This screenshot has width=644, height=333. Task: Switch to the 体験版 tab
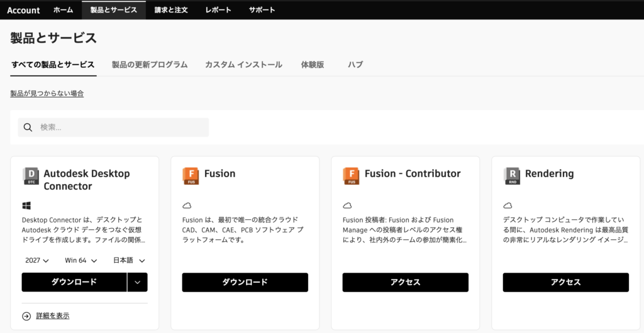pos(313,65)
